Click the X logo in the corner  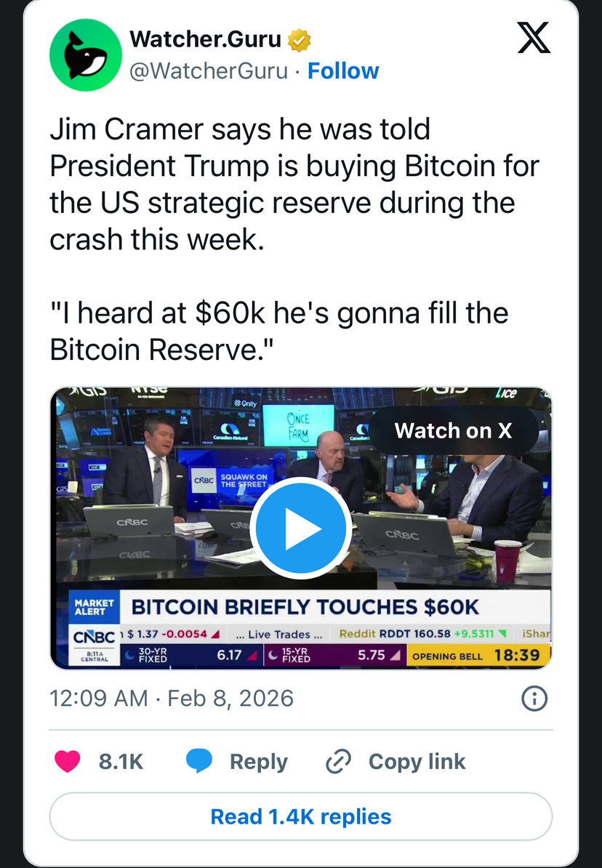(533, 38)
